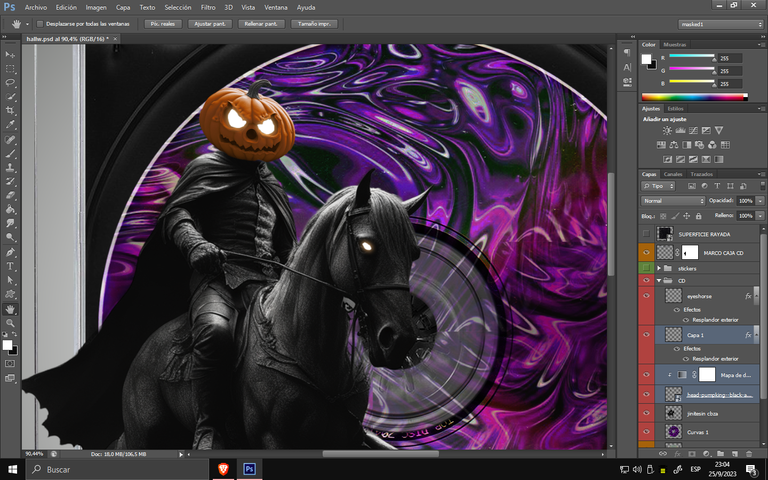
Task: Select the Lasso tool
Action: [10, 82]
